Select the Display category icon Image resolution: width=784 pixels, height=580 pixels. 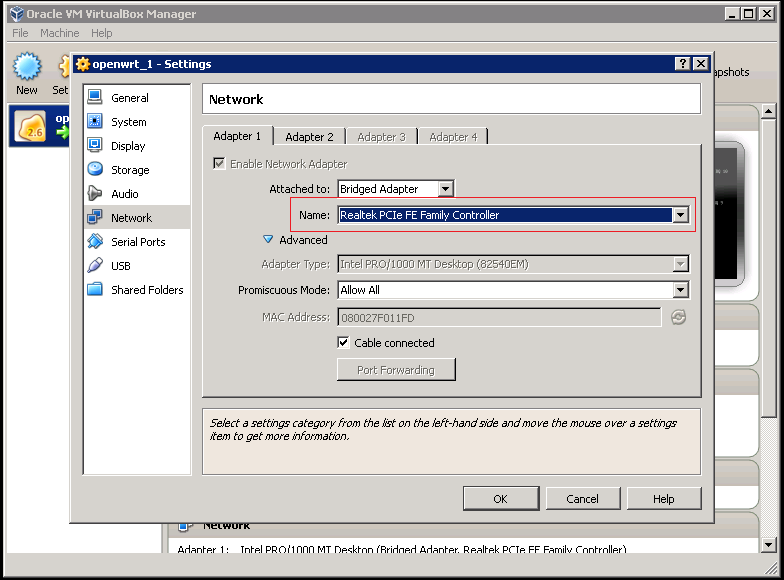coord(94,145)
